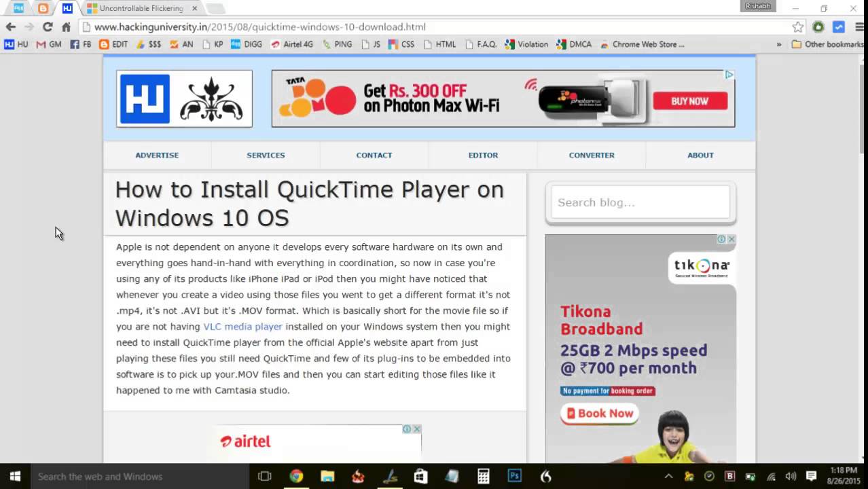Expand the bookmarks overflow chevron
868x489 pixels.
tap(779, 44)
